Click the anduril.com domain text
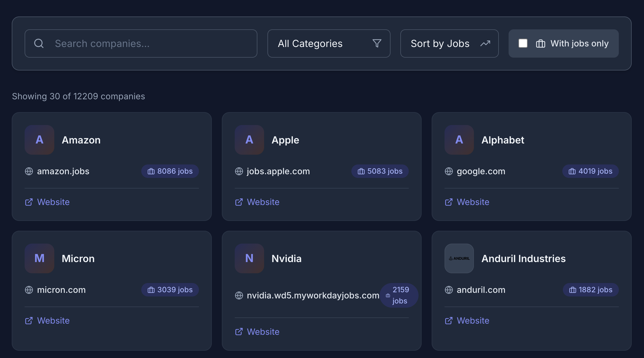The image size is (644, 358). click(481, 290)
